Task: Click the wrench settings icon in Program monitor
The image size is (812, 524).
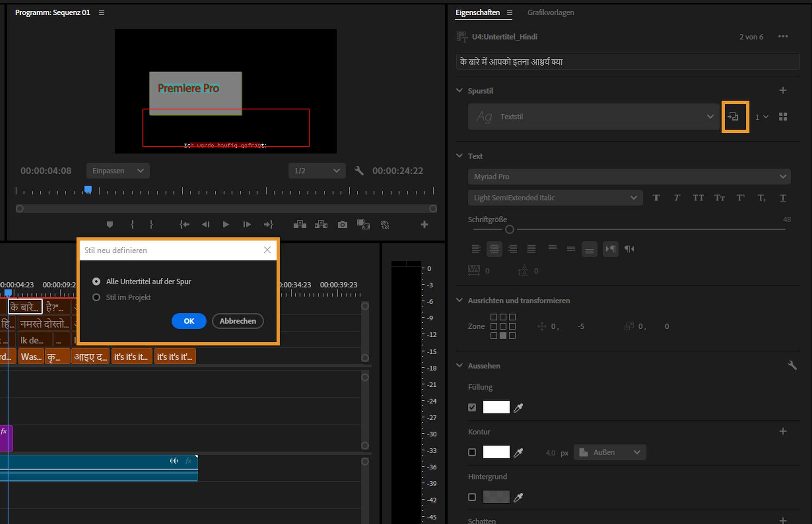Action: coord(359,171)
